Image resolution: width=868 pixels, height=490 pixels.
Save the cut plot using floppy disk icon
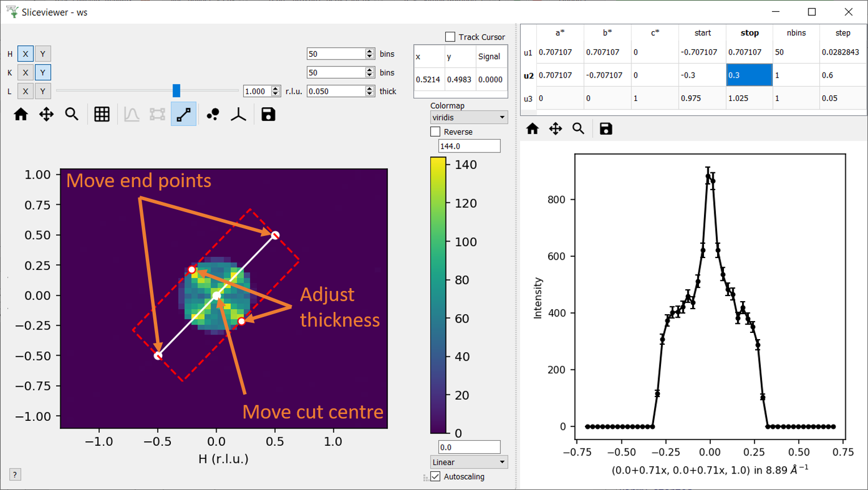(x=605, y=128)
